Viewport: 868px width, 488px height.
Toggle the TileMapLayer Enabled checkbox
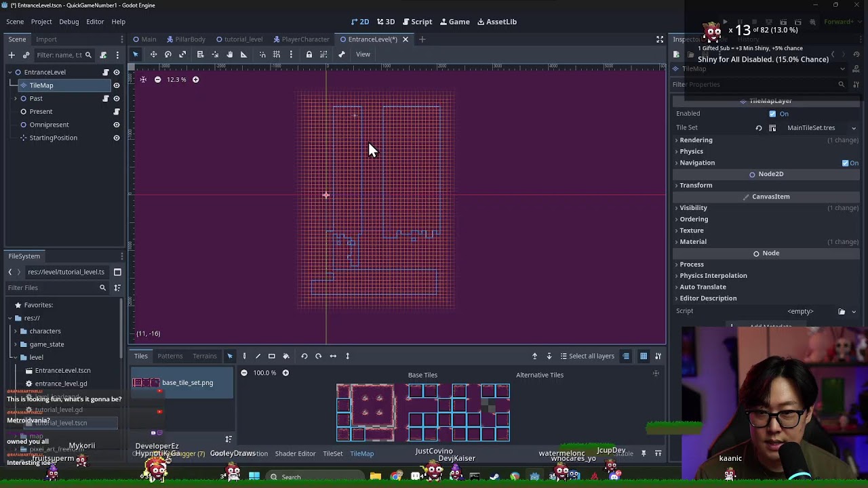point(772,114)
